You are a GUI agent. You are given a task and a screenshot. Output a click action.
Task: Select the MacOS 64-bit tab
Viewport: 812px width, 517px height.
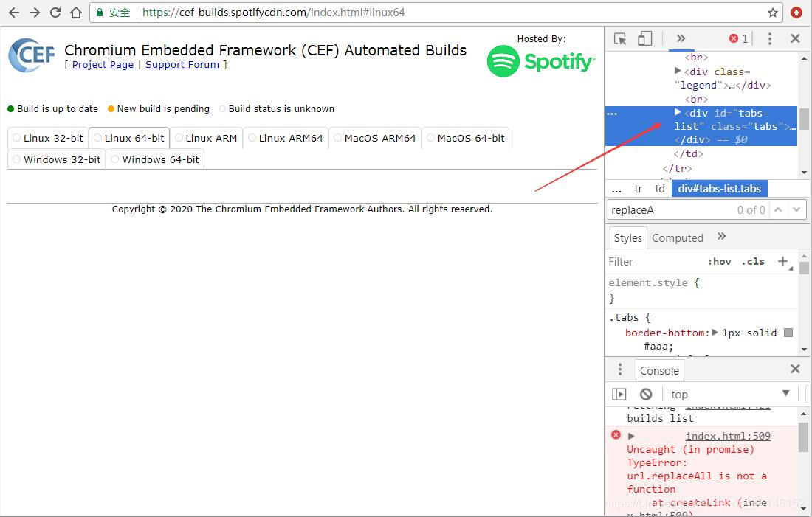point(466,138)
